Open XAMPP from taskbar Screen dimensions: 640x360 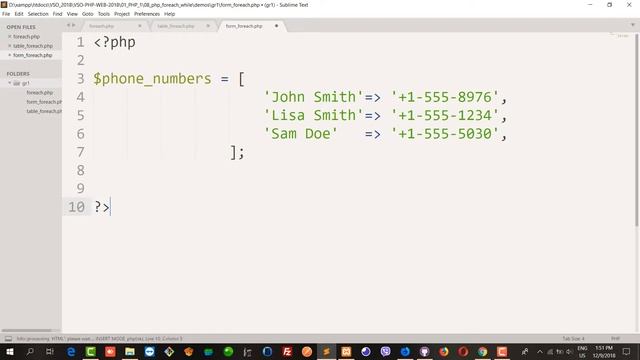coord(346,351)
